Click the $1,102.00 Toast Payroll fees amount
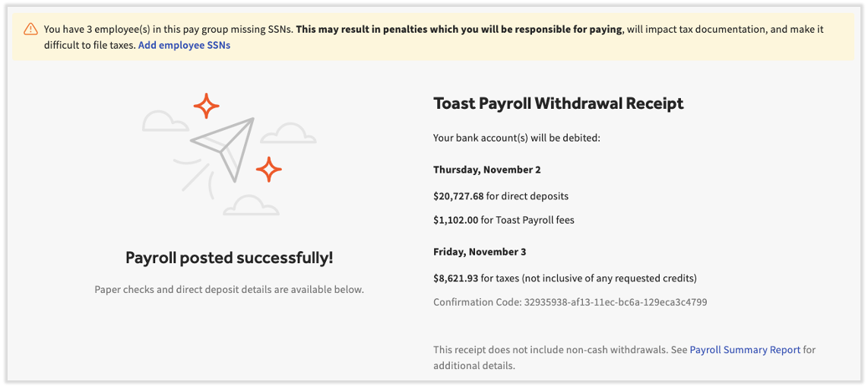Image resolution: width=868 pixels, height=388 pixels. pos(455,221)
